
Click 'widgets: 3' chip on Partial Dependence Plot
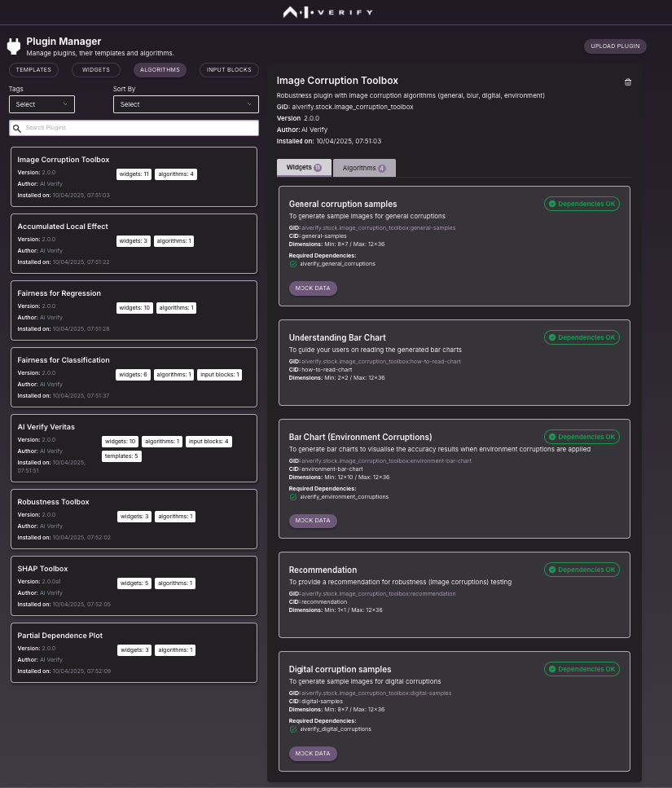click(134, 650)
